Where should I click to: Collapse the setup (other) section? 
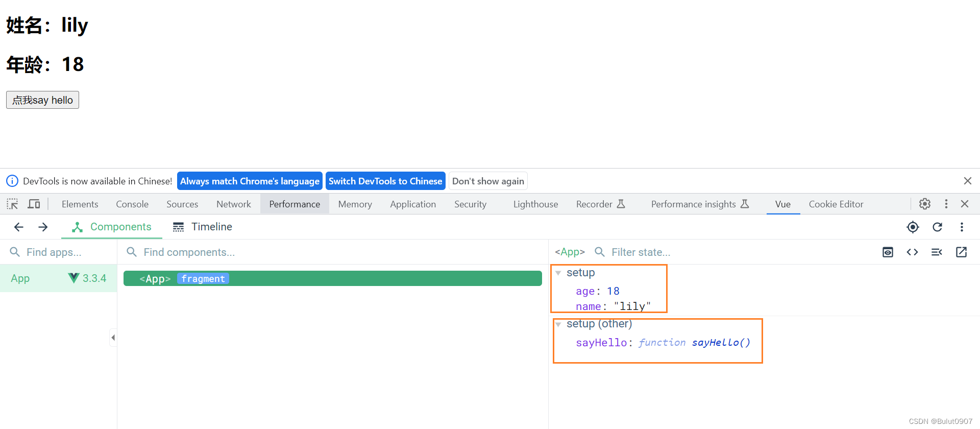pyautogui.click(x=558, y=324)
